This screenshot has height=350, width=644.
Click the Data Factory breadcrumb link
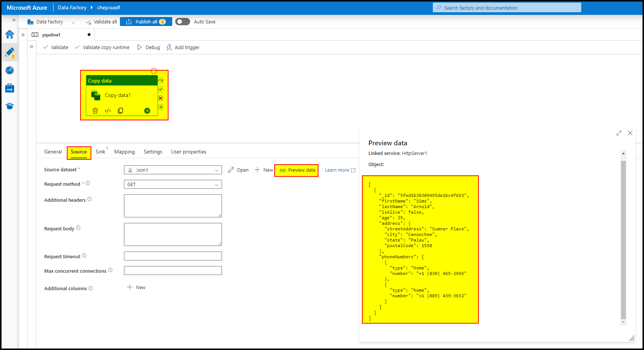click(72, 7)
